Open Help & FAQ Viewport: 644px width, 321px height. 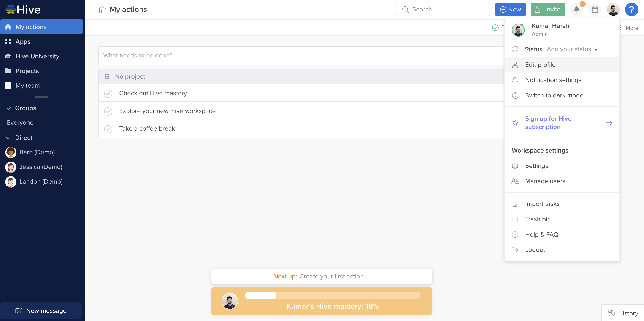coord(562,235)
